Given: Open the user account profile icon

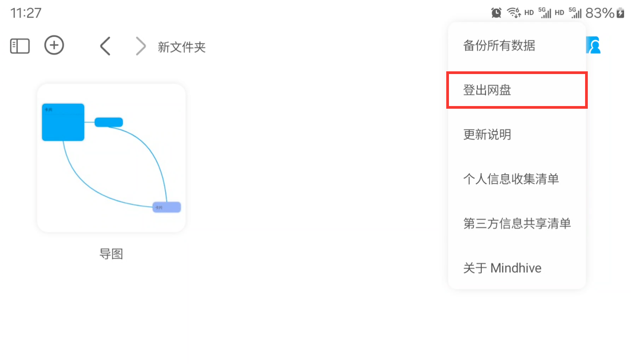Looking at the screenshot, I should [594, 45].
